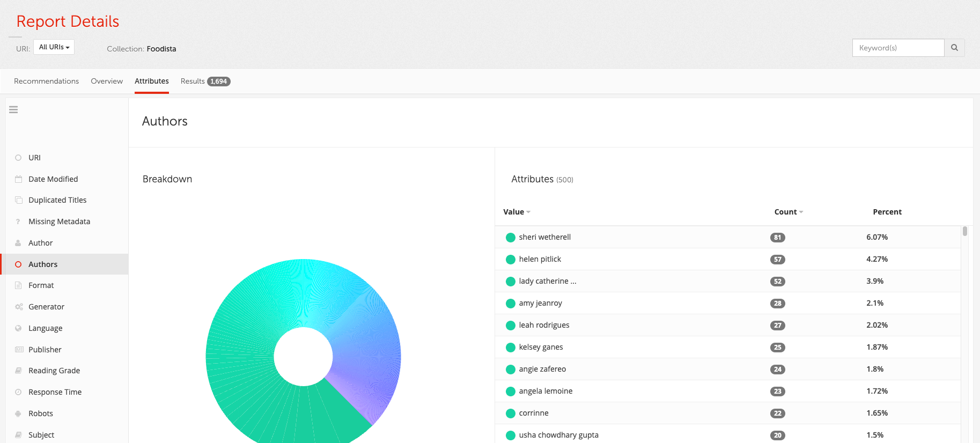Image resolution: width=980 pixels, height=443 pixels.
Task: Switch to the Overview tab
Action: pyautogui.click(x=107, y=81)
